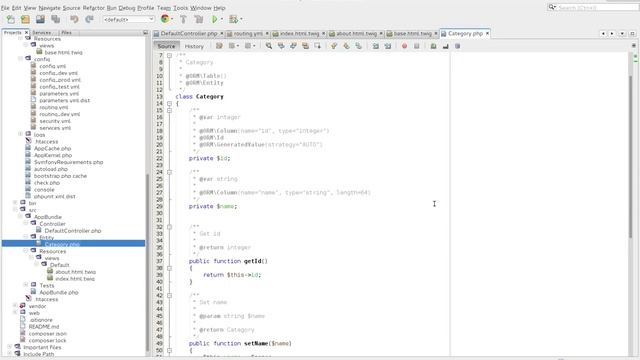Click the Projects panel vertical scrollbar

point(147,261)
